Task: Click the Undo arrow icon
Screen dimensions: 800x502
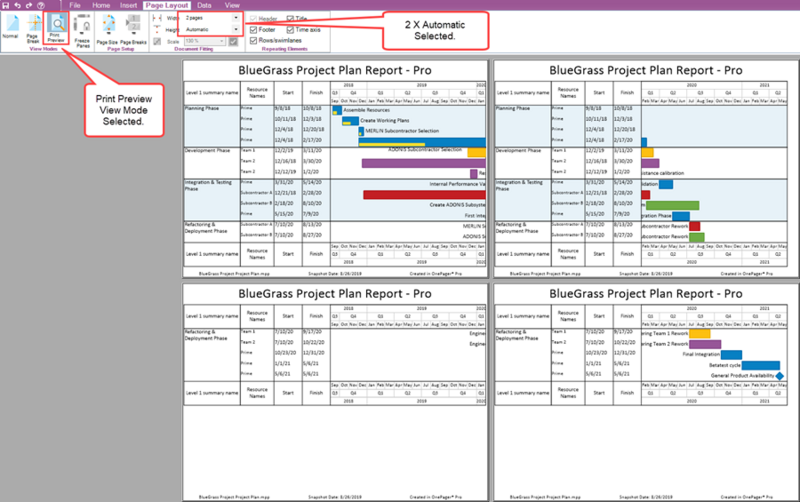Action: tap(17, 5)
